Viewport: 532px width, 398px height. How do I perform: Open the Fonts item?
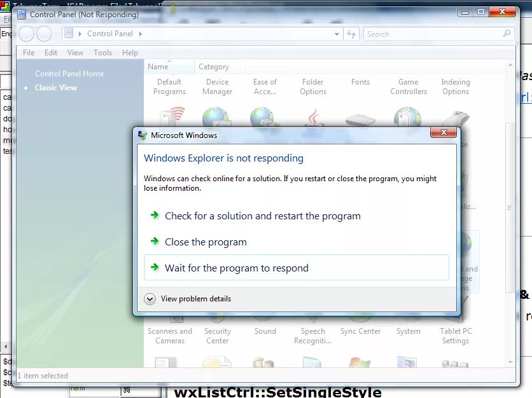[360, 82]
